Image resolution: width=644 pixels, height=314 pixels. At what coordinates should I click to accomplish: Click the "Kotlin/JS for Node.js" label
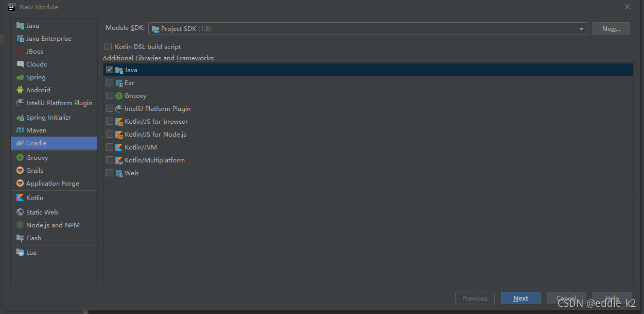(x=155, y=135)
